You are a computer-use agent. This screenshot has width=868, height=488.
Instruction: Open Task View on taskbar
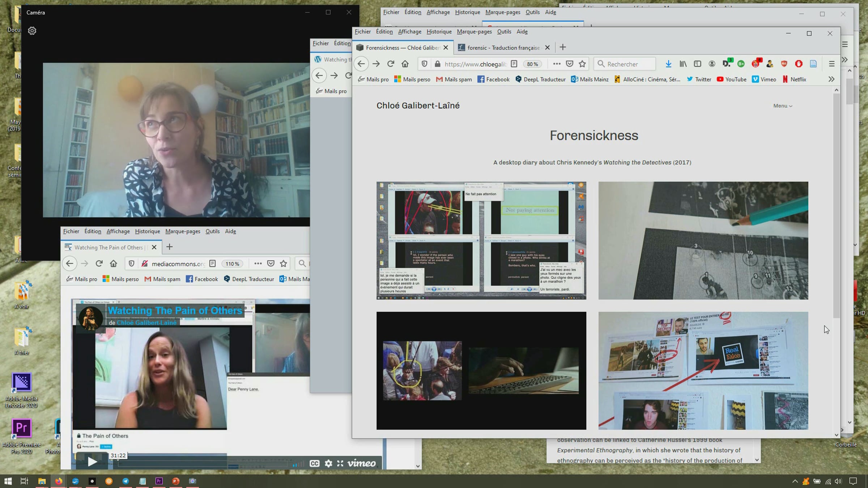[x=24, y=481]
